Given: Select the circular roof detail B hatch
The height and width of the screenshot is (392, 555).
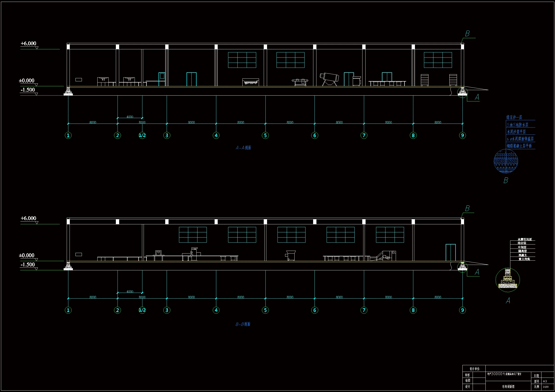Looking at the screenshot, I should [506, 161].
